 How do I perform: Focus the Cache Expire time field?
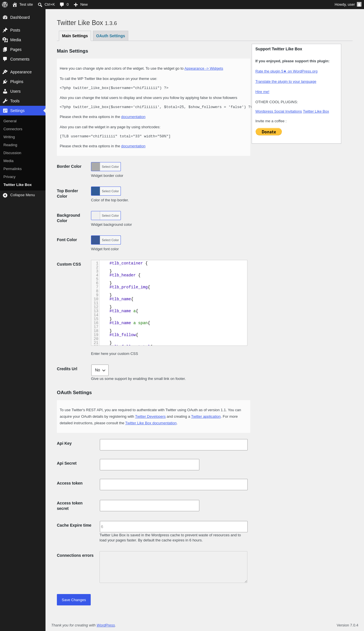pos(174,527)
